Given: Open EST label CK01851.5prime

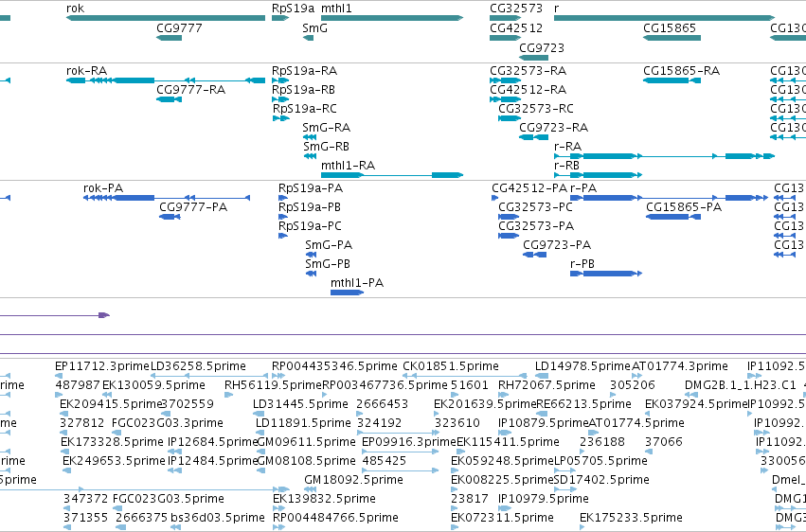Looking at the screenshot, I should [x=451, y=366].
